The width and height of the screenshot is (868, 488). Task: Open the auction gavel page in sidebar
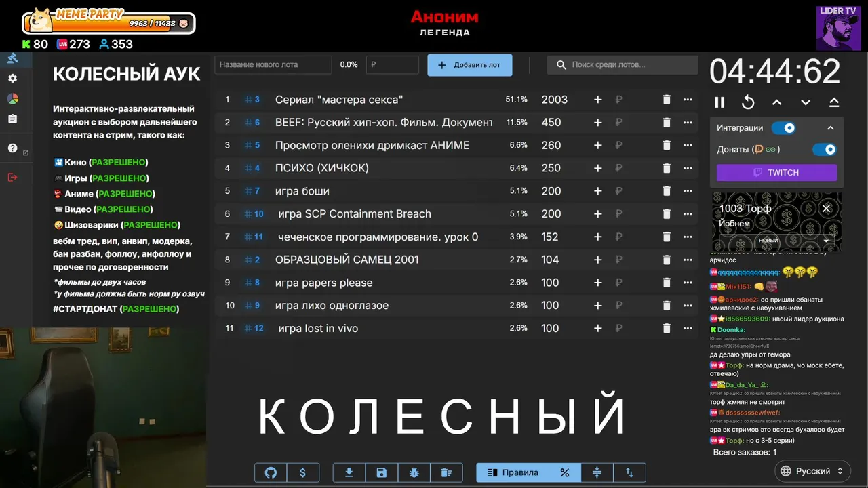[x=12, y=58]
